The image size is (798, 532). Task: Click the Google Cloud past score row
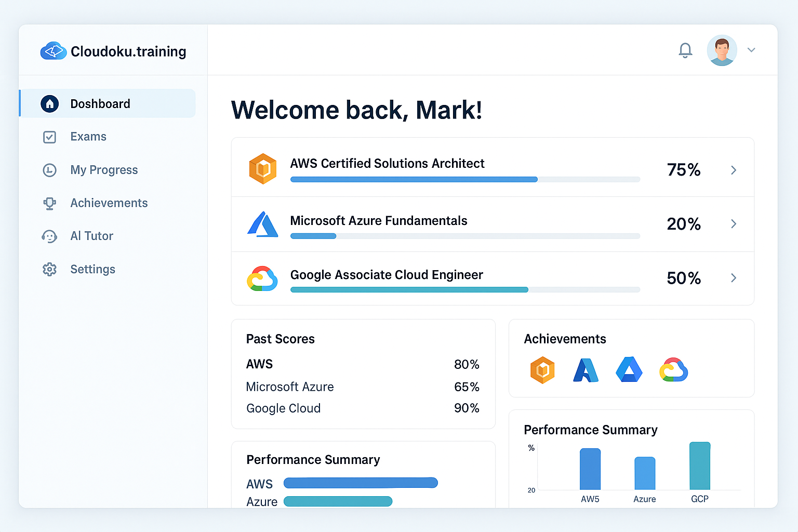coord(363,408)
